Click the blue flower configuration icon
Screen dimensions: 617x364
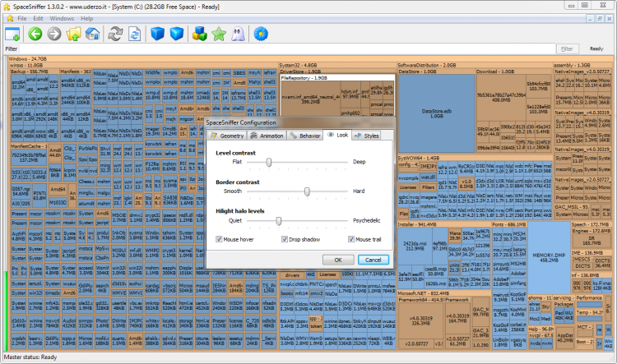[262, 34]
